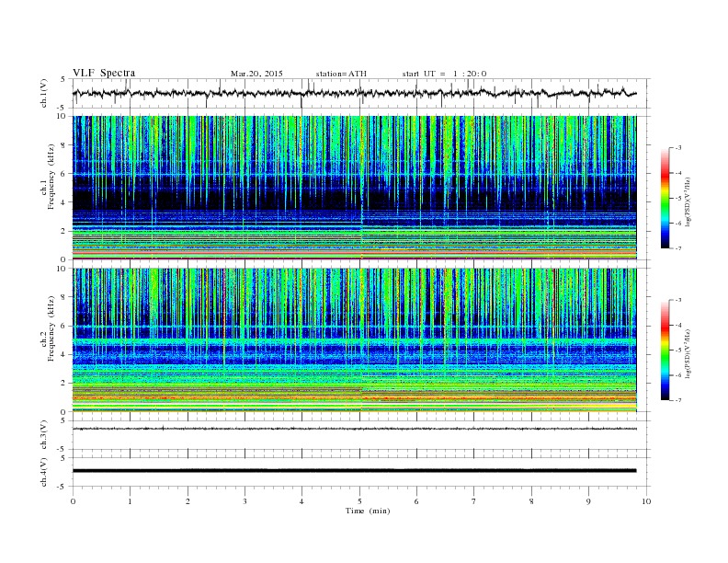Image resolution: width=728 pixels, height=563 pixels.
Task: Click the ch.3 voltage waveform trace
Action: [x=354, y=429]
